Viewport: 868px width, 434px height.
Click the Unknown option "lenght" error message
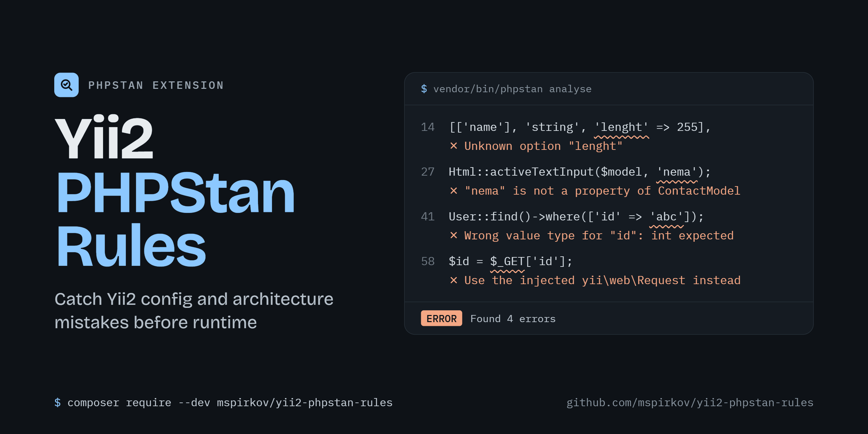544,146
